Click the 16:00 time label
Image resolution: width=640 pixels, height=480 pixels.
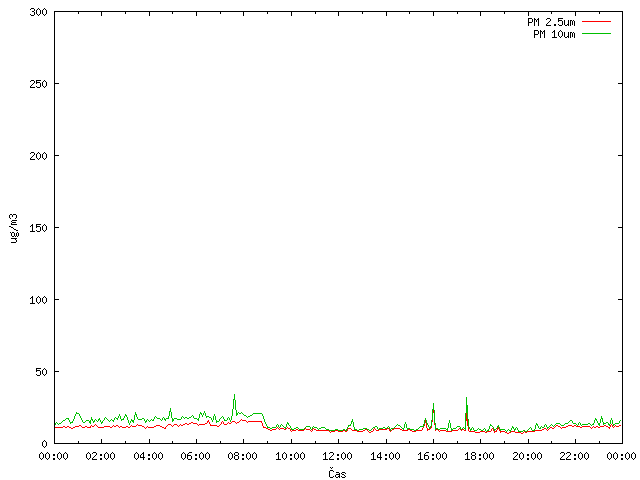tap(433, 456)
